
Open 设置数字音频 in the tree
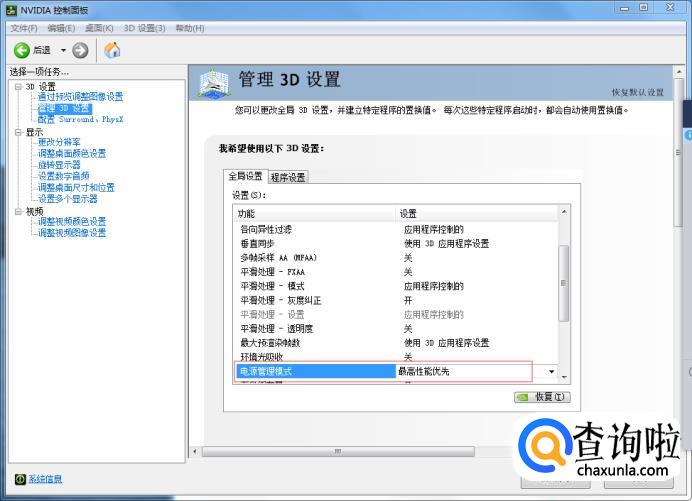pyautogui.click(x=64, y=176)
